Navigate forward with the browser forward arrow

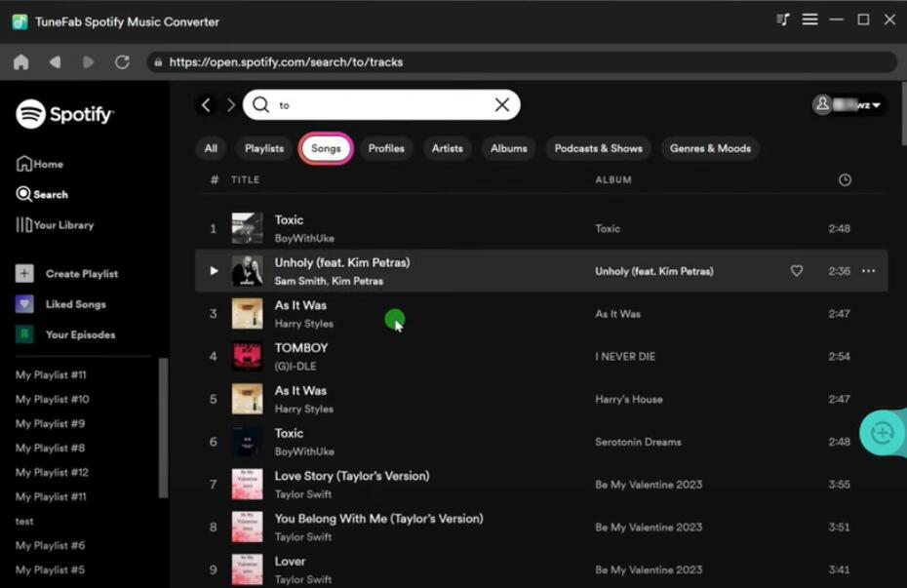tap(89, 61)
